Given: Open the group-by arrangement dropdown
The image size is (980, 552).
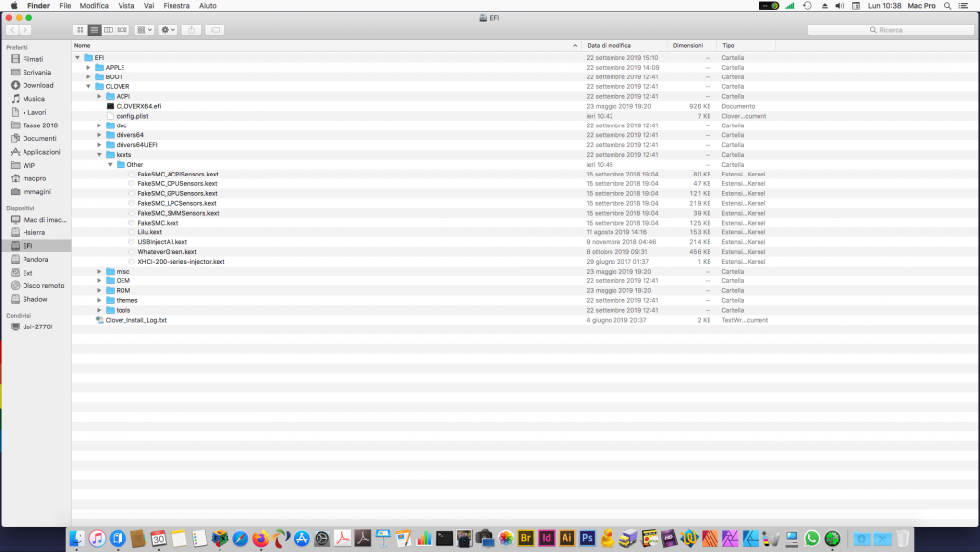Looking at the screenshot, I should 144,30.
